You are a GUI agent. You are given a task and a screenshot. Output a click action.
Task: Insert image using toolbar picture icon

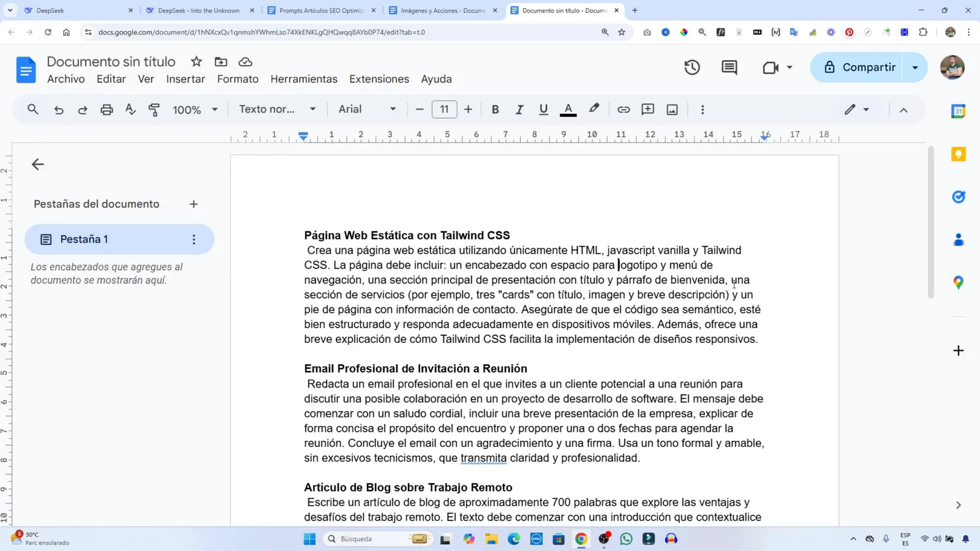click(x=672, y=110)
